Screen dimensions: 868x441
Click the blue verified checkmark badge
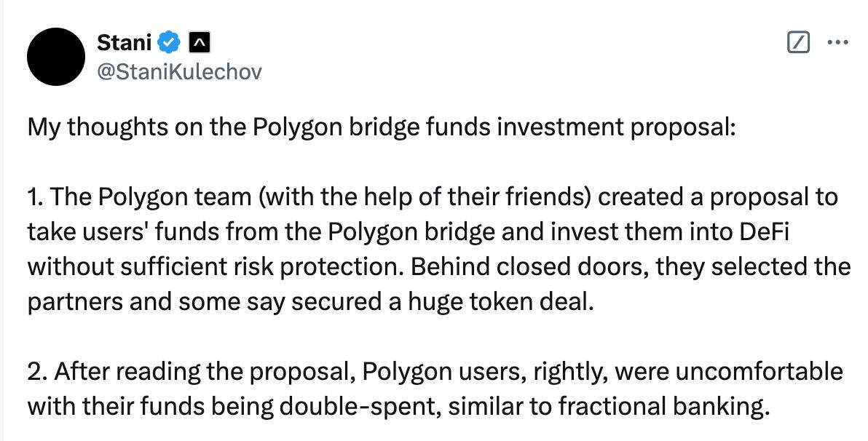click(169, 41)
